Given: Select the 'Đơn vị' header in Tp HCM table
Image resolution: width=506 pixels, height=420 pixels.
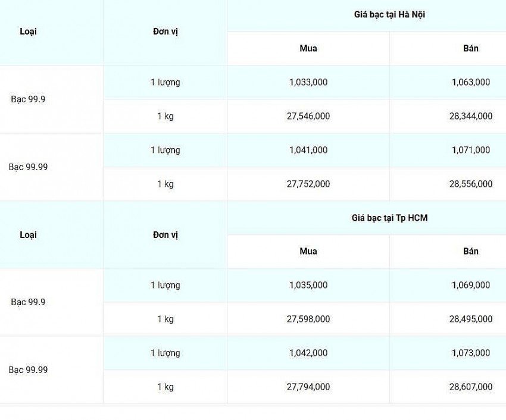Looking at the screenshot, I should (165, 234).
